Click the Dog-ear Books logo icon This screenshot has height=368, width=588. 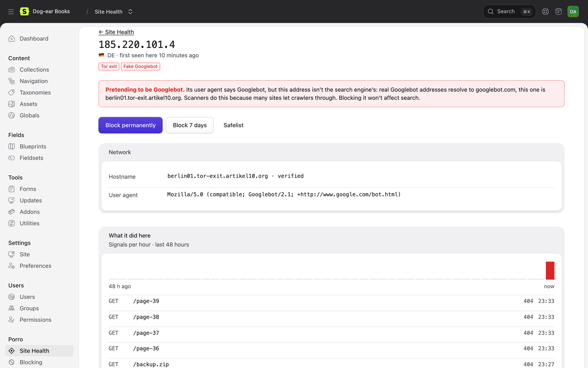24,11
